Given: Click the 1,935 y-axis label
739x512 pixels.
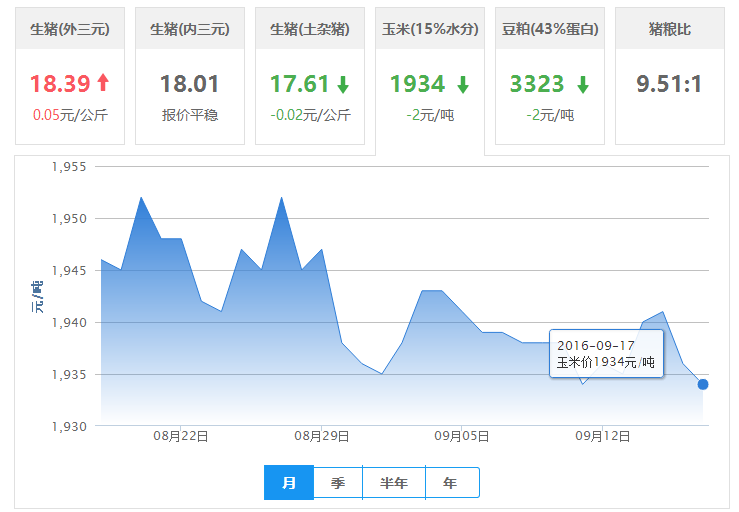Looking at the screenshot, I should pos(69,375).
